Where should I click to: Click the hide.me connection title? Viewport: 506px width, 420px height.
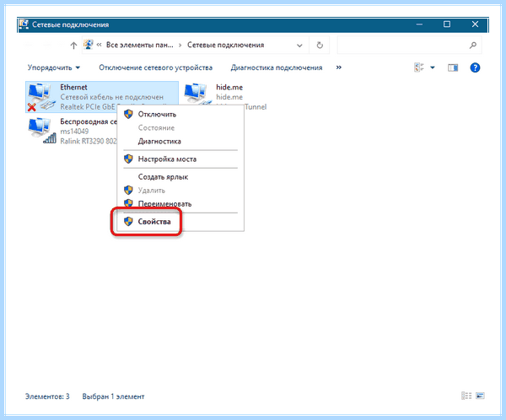[x=229, y=87]
